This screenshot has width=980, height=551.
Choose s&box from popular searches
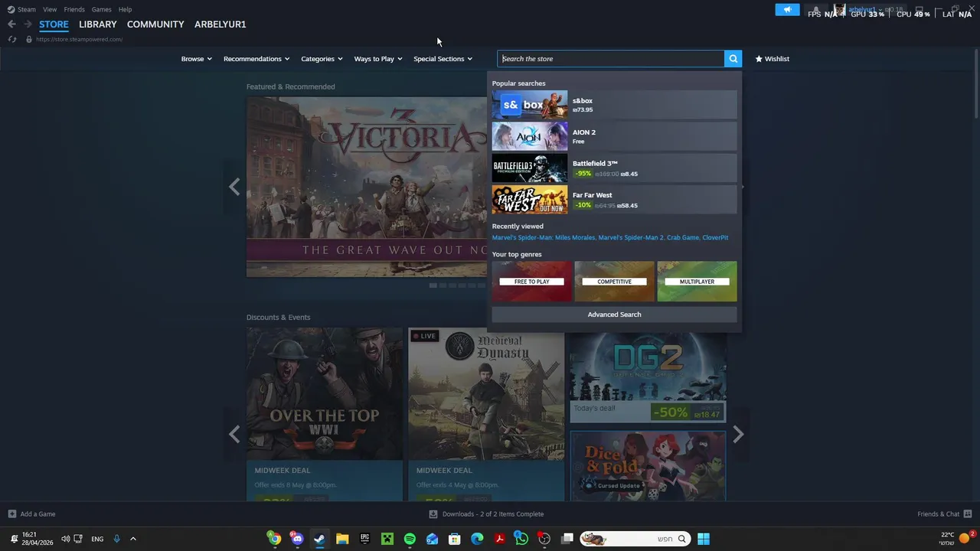tap(614, 105)
